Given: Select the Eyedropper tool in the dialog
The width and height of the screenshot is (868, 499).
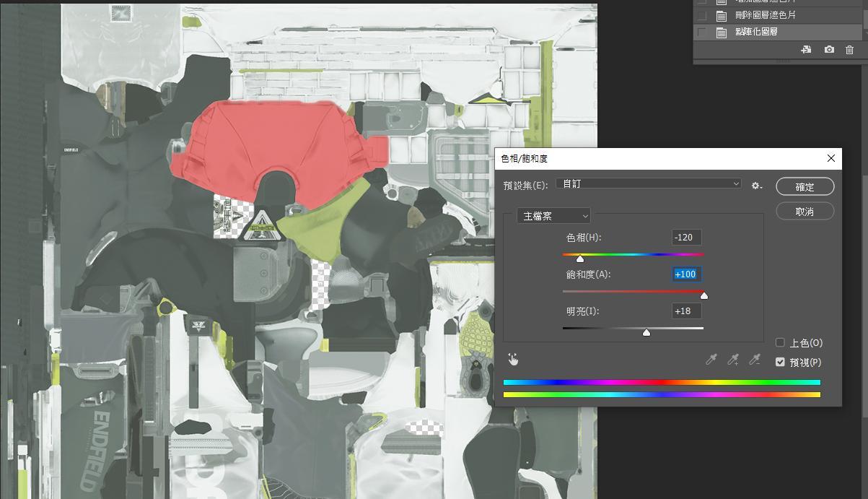Looking at the screenshot, I should (711, 360).
